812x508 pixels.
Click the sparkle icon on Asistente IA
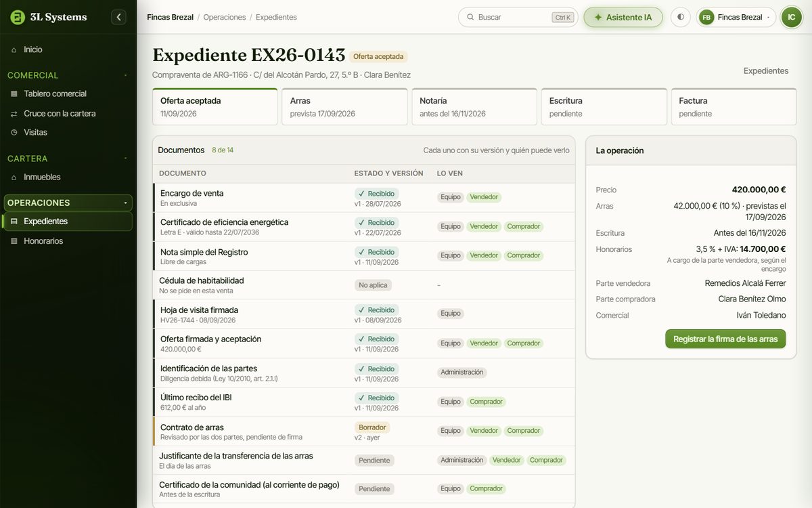click(597, 17)
